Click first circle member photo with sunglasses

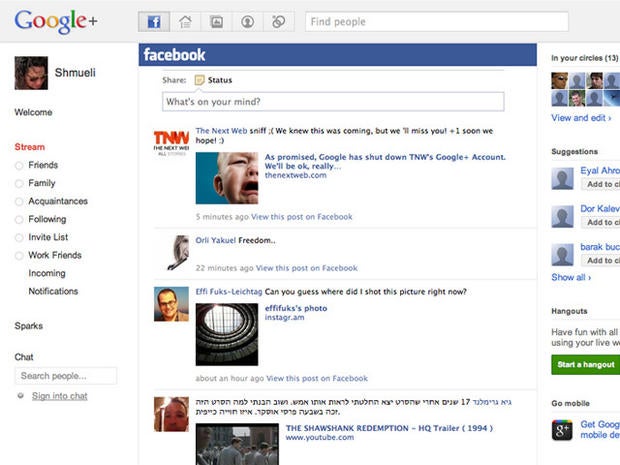pyautogui.click(x=560, y=81)
